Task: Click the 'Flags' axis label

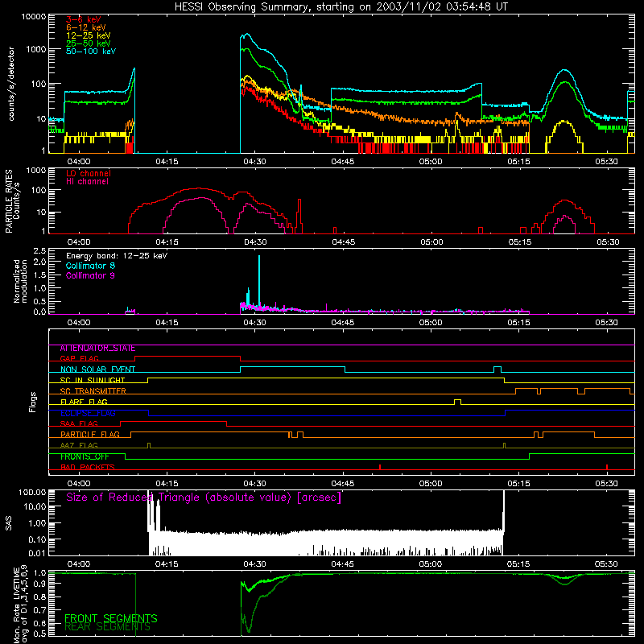Action: click(x=32, y=402)
